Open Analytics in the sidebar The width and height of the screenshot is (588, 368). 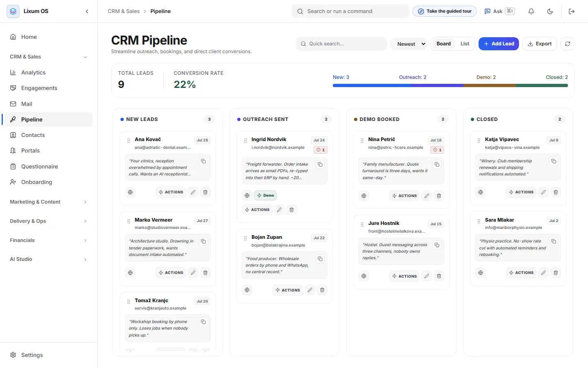pos(49,72)
